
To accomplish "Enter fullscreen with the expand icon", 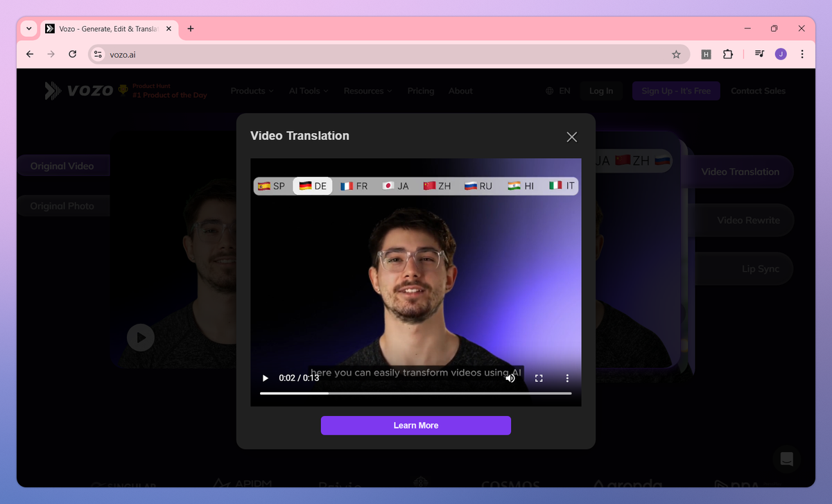I will point(539,378).
